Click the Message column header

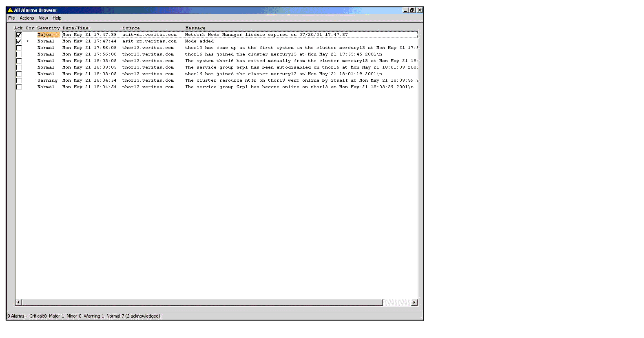(x=195, y=28)
